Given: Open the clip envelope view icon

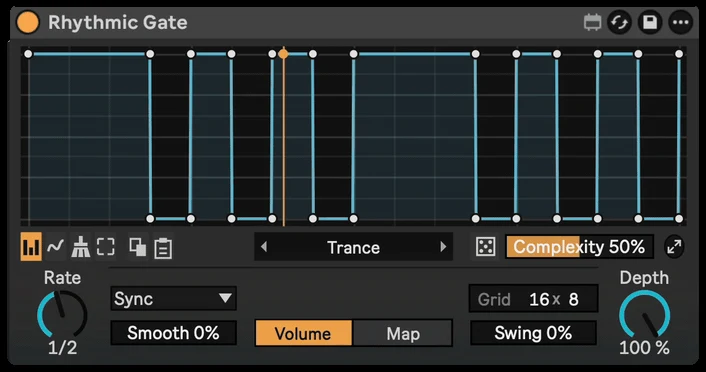Looking at the screenshot, I should [x=592, y=22].
